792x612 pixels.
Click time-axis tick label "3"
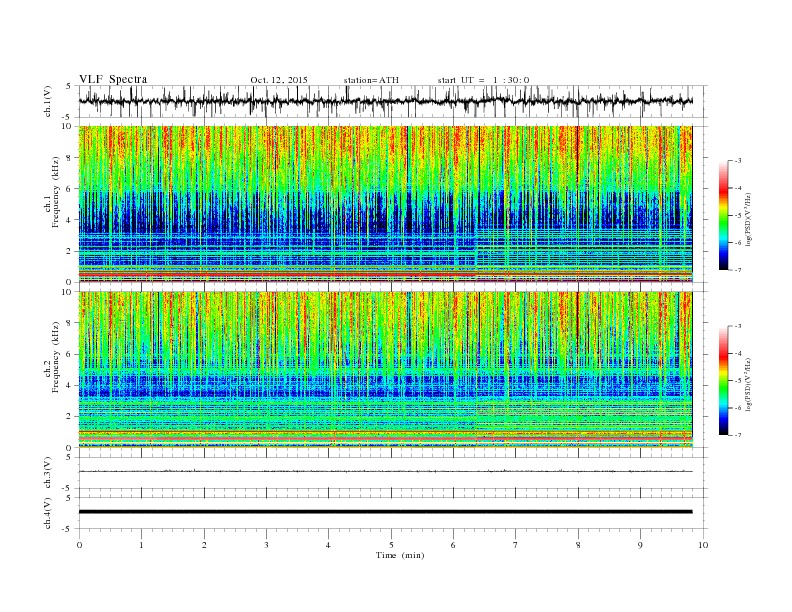[x=266, y=545]
